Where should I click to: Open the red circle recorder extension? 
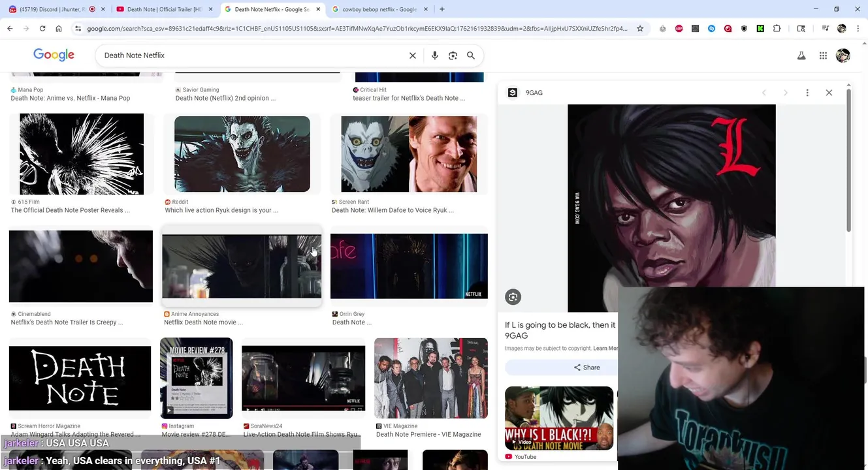(x=728, y=29)
